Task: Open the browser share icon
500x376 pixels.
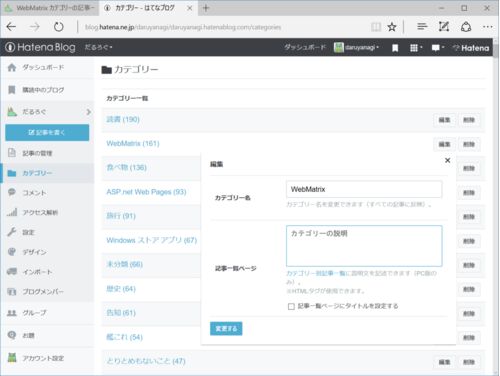Action: 466,27
